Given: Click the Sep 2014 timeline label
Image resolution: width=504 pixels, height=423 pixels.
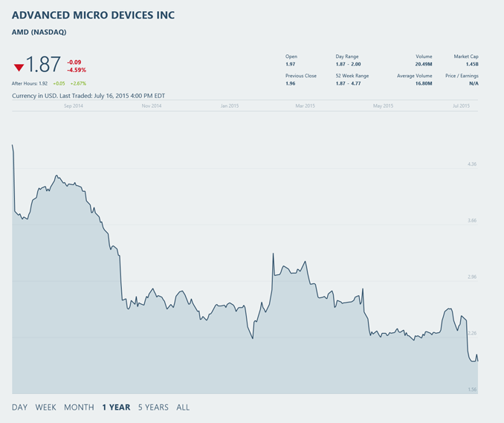Looking at the screenshot, I should point(74,106).
